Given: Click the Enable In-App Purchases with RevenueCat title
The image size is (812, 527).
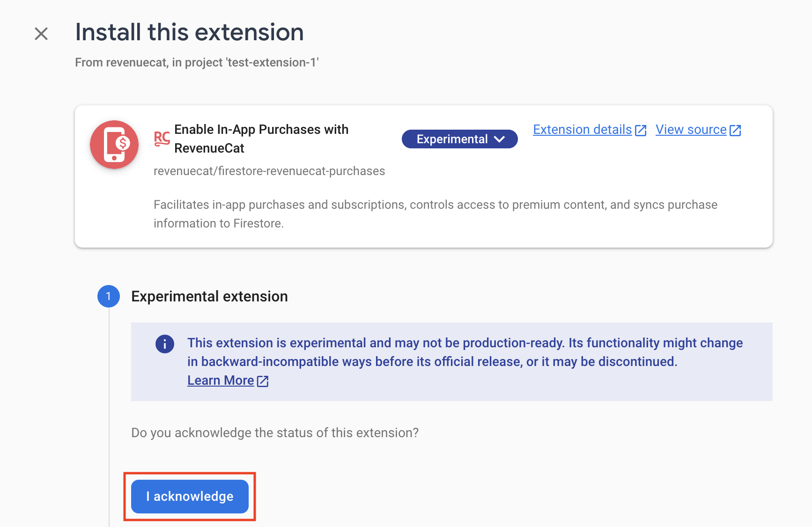Looking at the screenshot, I should pyautogui.click(x=261, y=139).
